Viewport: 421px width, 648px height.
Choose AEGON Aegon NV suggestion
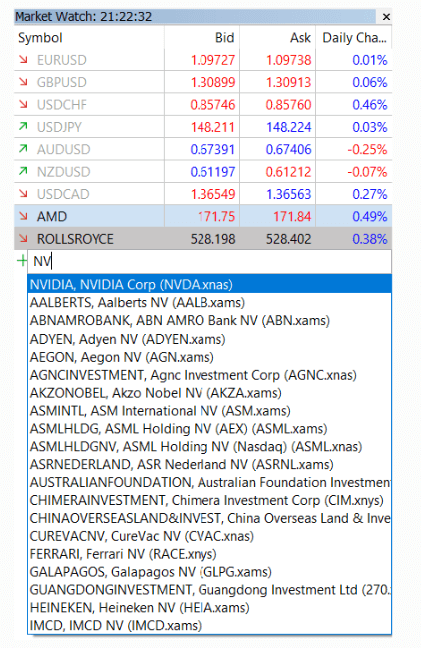209,357
